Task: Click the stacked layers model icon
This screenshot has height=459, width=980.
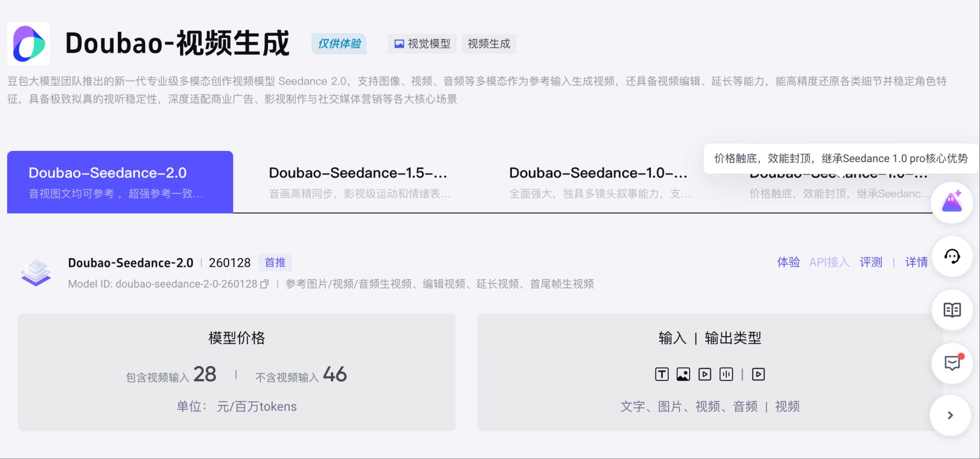Action: click(36, 272)
